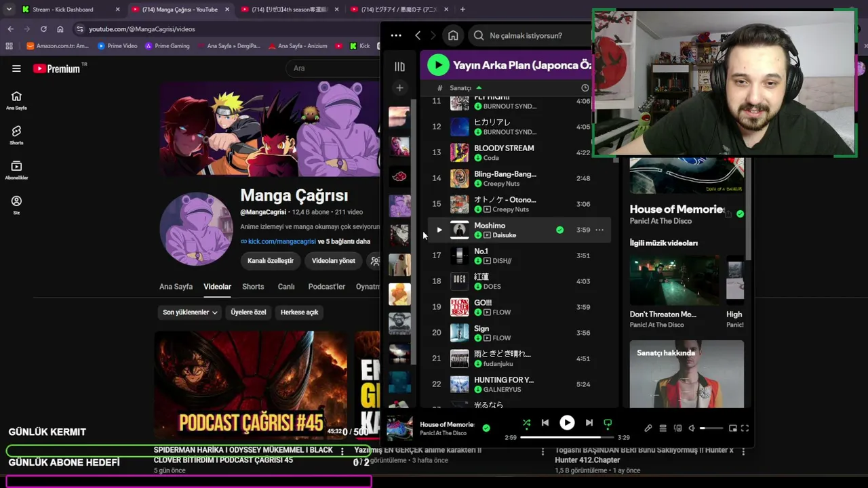The image size is (868, 488).
Task: Sort tracks by the duration clock icon
Action: (x=585, y=87)
